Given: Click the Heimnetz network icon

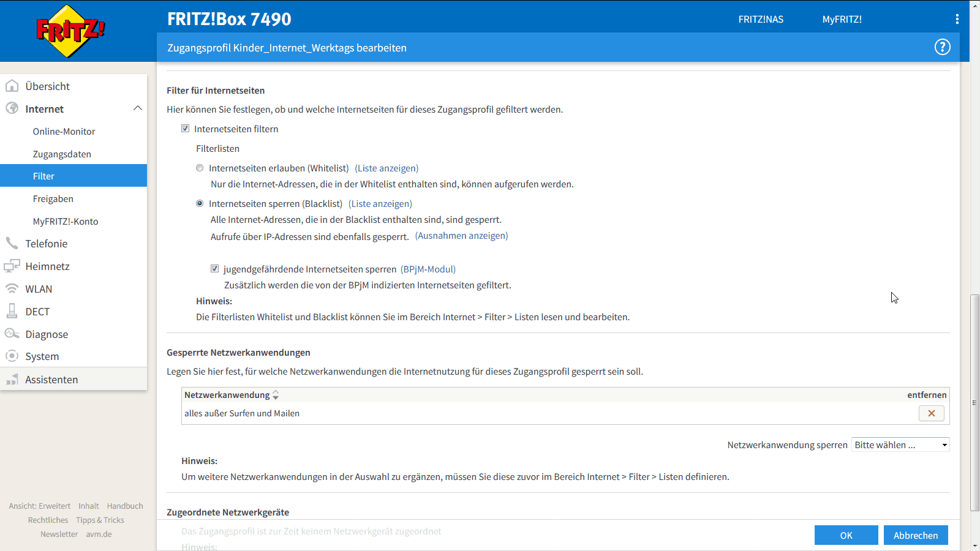Looking at the screenshot, I should 12,266.
